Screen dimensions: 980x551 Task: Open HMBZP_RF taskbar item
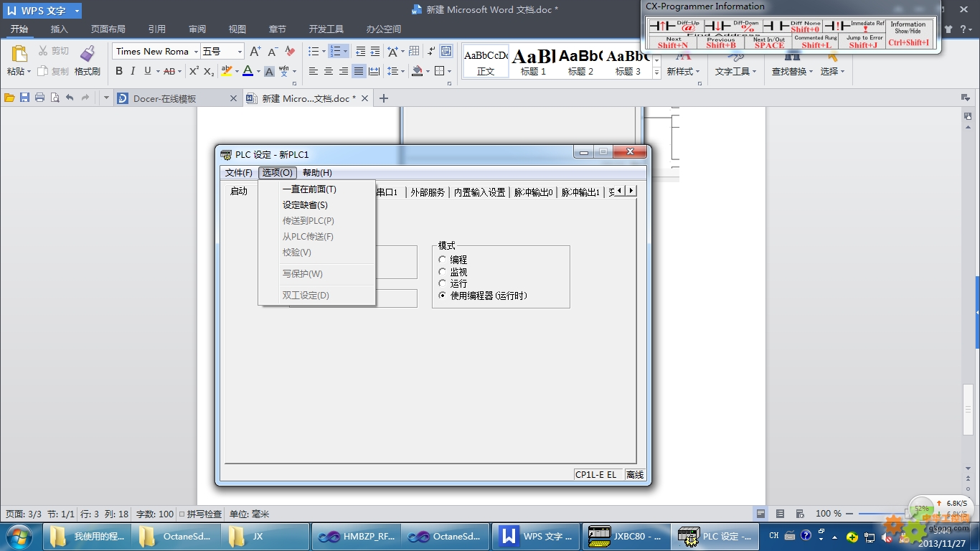[355, 537]
